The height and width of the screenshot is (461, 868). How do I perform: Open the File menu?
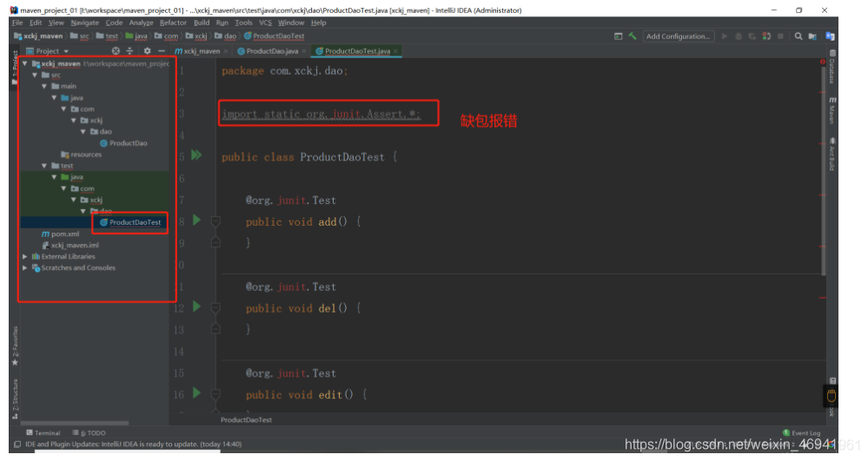[17, 23]
